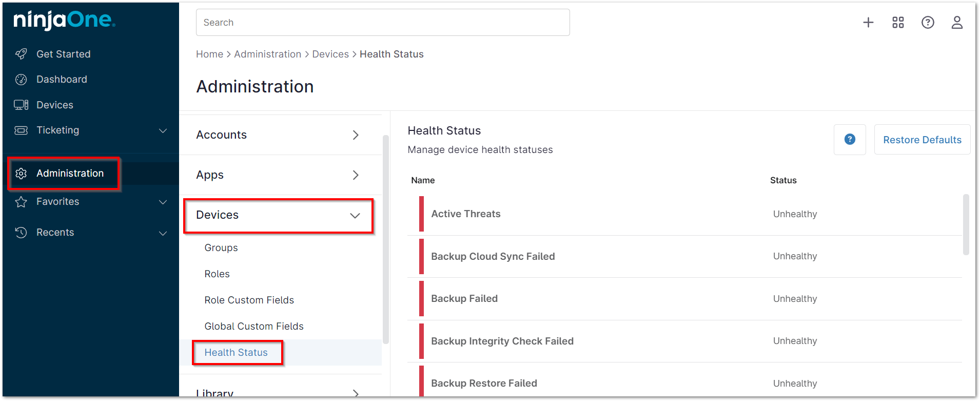
Task: Click inside the Search field
Action: point(382,22)
